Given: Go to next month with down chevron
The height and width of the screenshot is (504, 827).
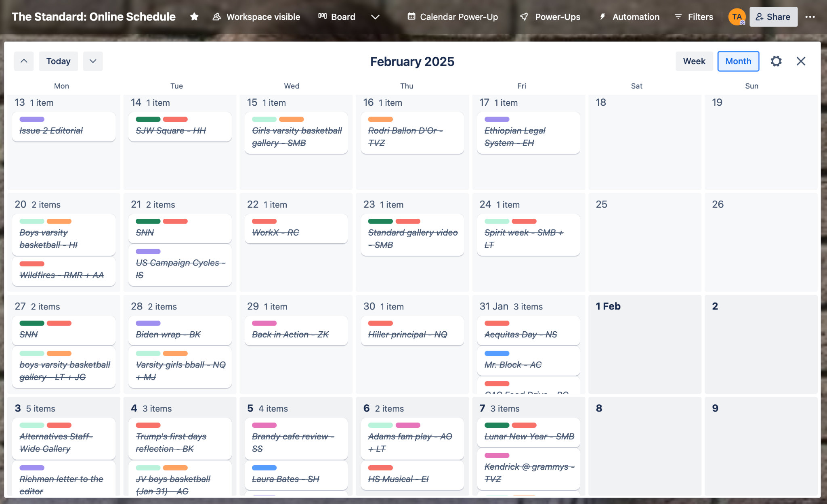Looking at the screenshot, I should [93, 61].
